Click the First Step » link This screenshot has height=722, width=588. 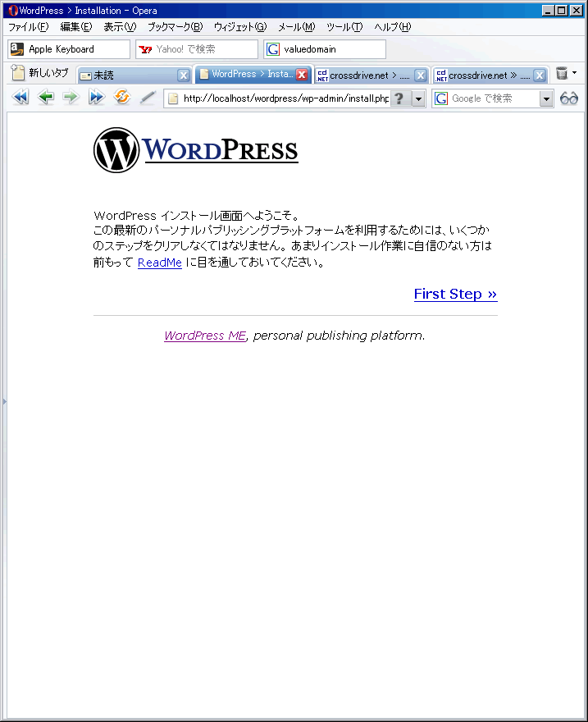tap(455, 294)
